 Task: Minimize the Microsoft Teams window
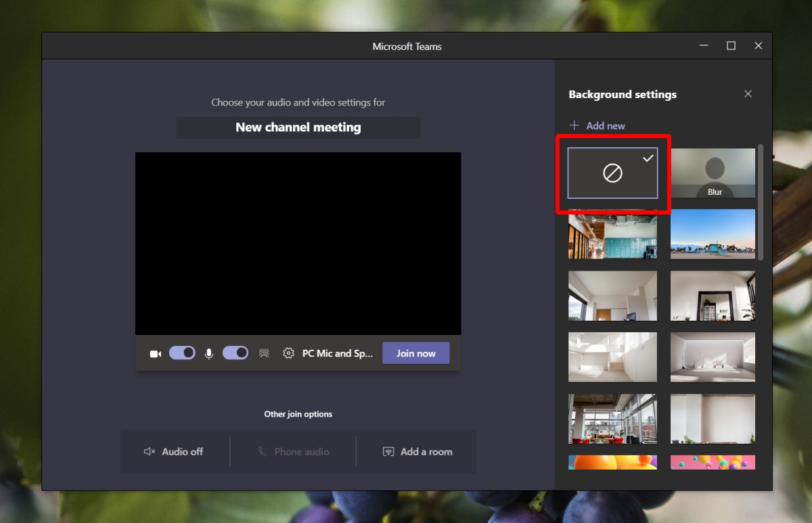(704, 46)
